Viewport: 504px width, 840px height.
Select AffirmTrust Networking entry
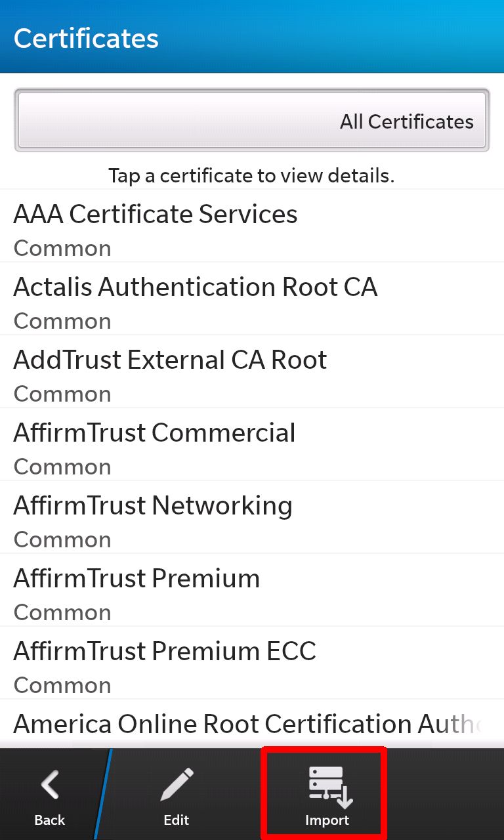pyautogui.click(x=252, y=517)
